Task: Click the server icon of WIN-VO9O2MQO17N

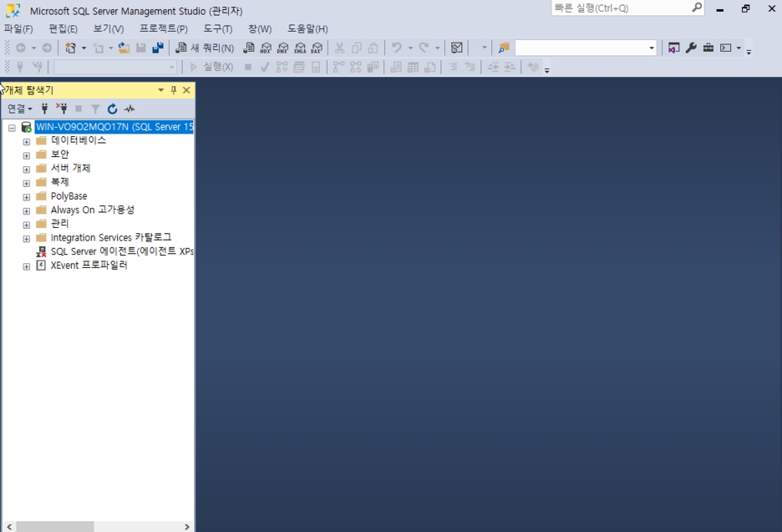Action: coord(27,127)
